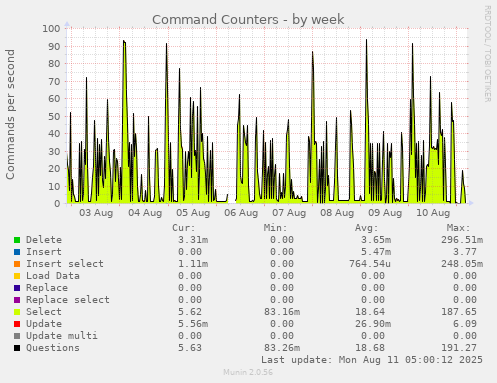Viewport: 497px width, 383px height.
Task: Click the y-axis value 50
Action: click(54, 116)
